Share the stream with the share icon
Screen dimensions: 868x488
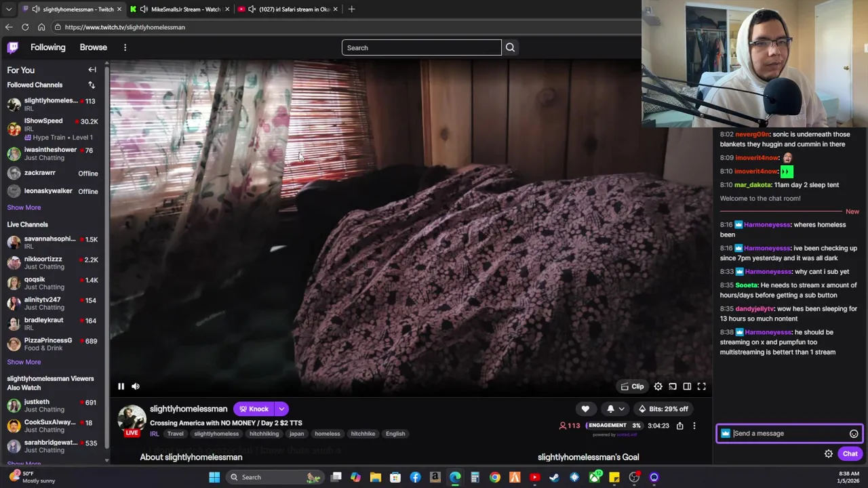(x=679, y=426)
